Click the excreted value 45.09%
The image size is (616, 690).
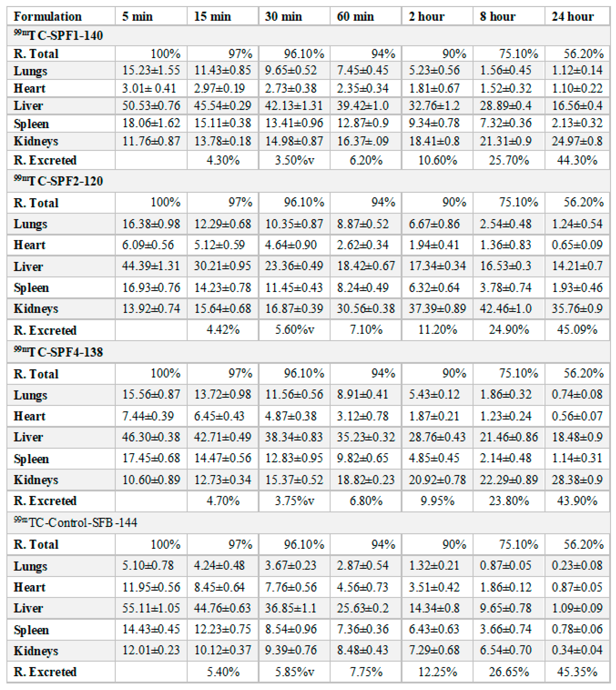point(577,330)
